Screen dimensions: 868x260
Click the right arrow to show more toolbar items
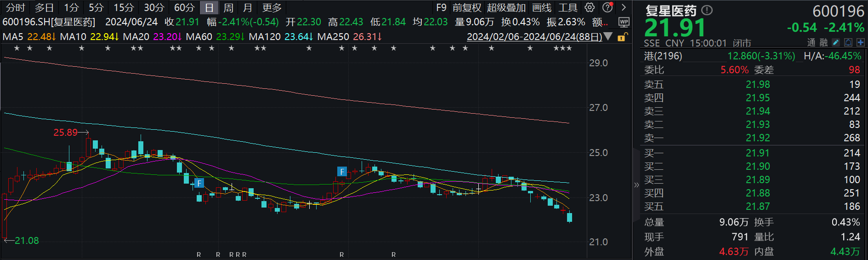[624, 7]
